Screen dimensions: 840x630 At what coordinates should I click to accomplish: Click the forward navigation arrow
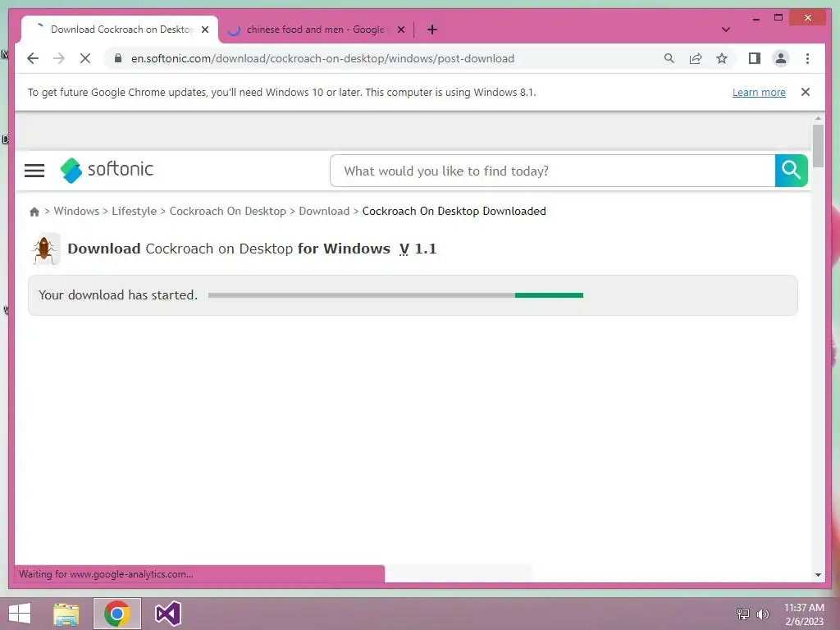59,58
